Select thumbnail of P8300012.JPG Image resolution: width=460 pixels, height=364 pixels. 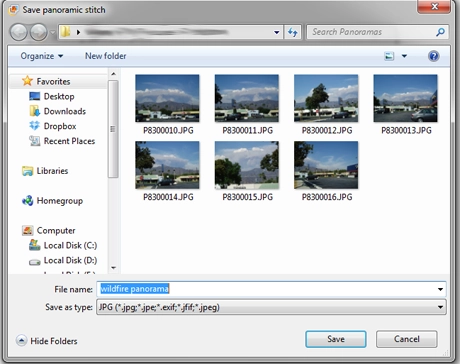(326, 98)
